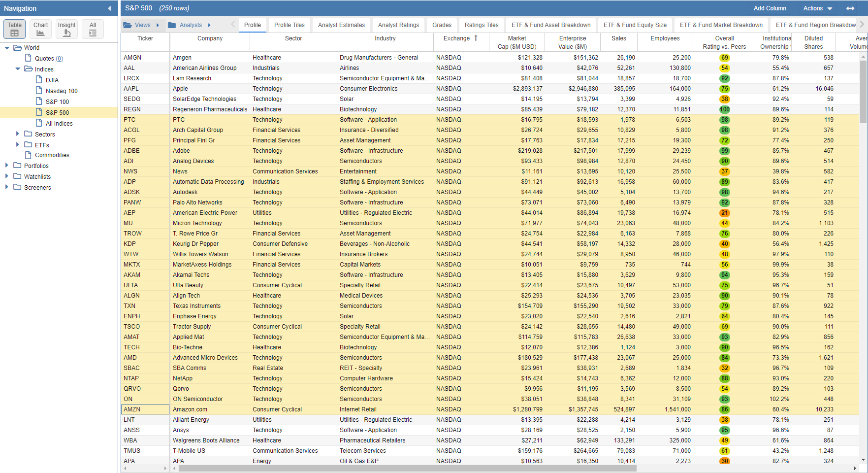Open the Analyst Estimates tab
This screenshot has width=868, height=473.
[342, 25]
